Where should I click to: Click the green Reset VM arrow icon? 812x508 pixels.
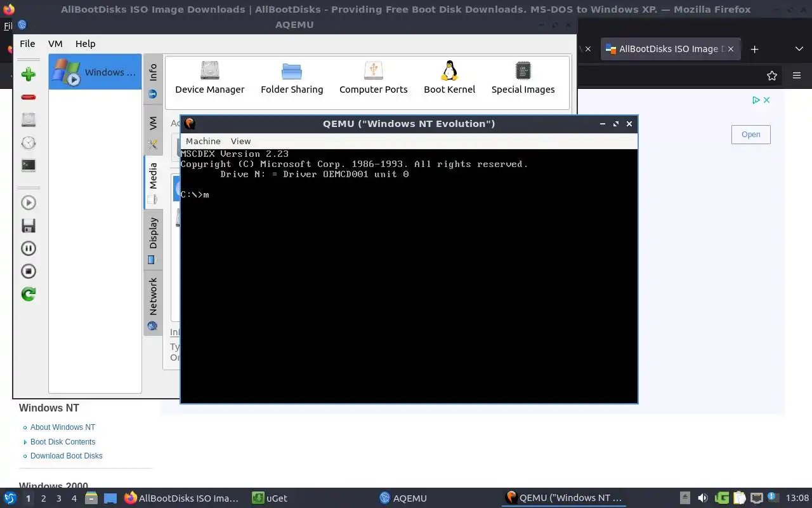click(28, 294)
